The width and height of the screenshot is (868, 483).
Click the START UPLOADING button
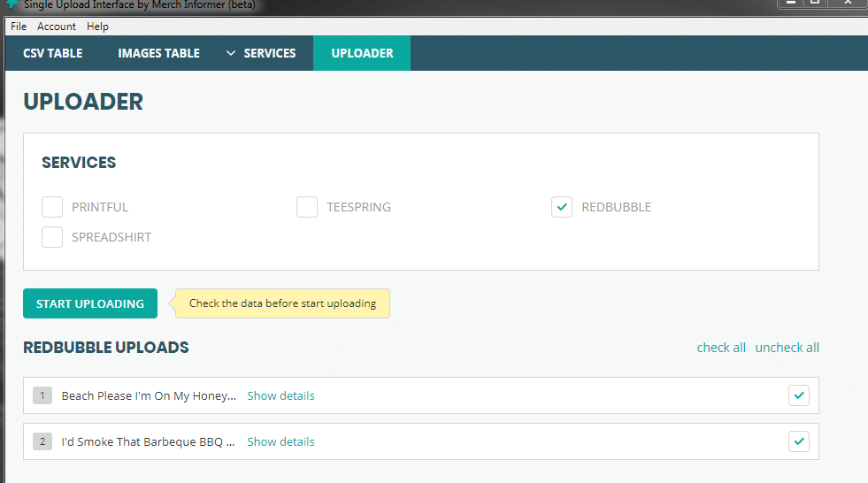click(x=90, y=303)
